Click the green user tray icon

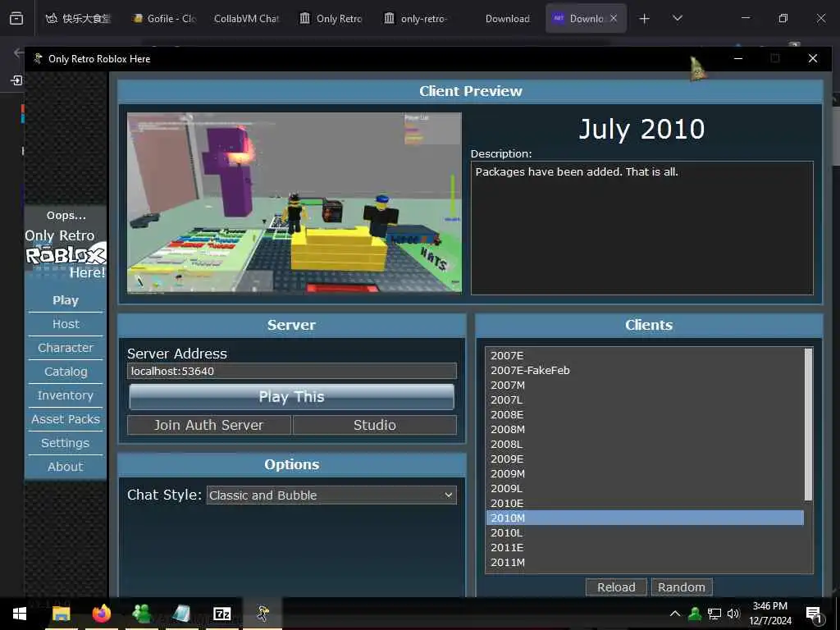tap(695, 614)
